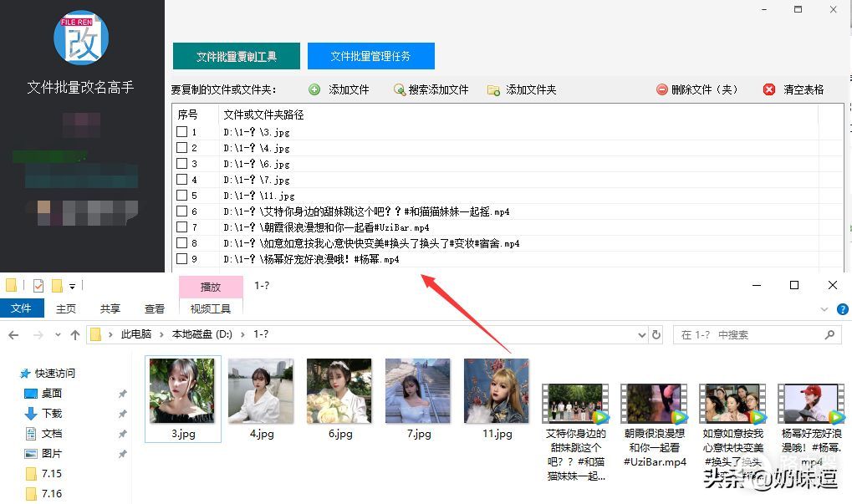Viewport: 852px width, 504px height.
Task: Click the 文件批量管理任务 button
Action: point(370,56)
